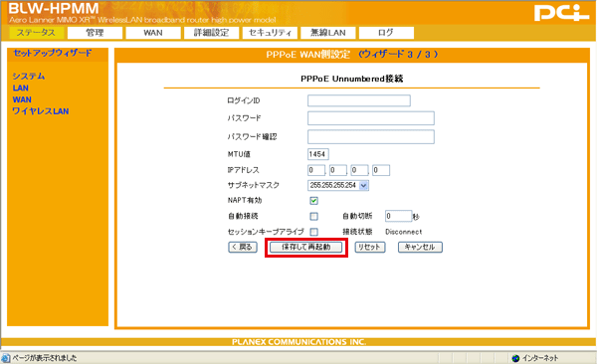Click the PCi logo icon
The width and height of the screenshot is (597, 364).
pos(561,13)
